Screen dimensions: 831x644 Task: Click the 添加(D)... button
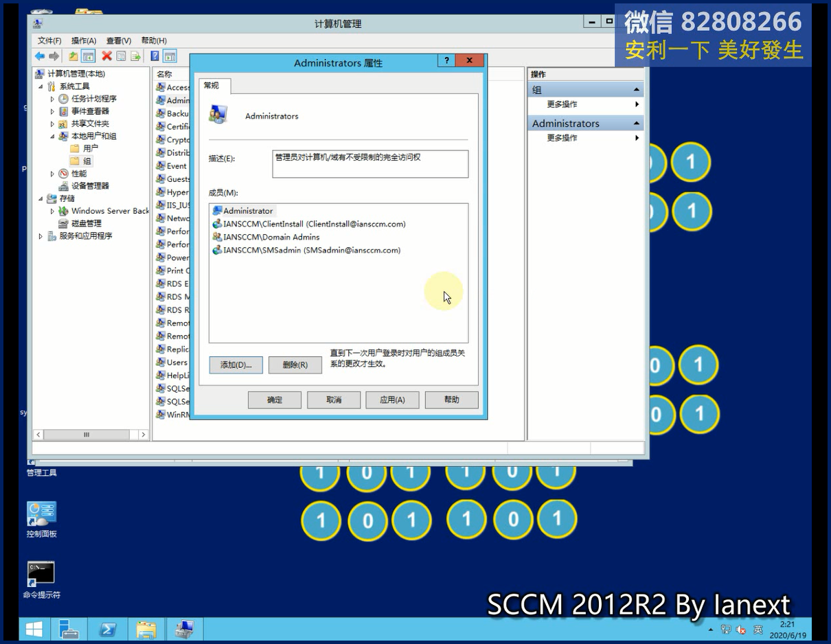coord(236,365)
